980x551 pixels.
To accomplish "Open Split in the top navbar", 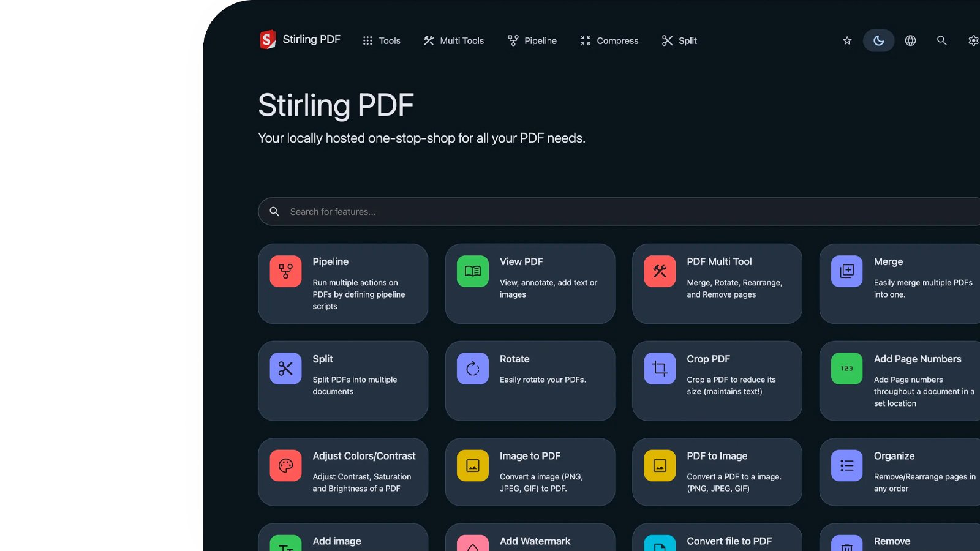I will click(679, 40).
